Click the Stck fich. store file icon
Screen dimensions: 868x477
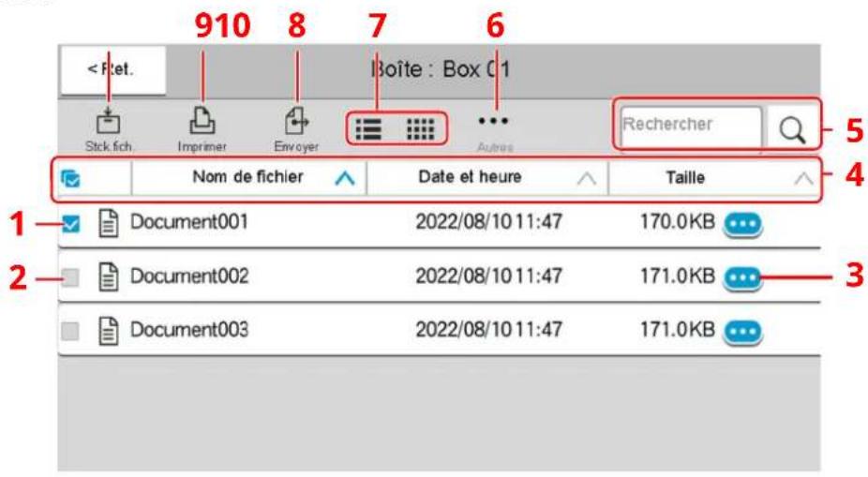[x=109, y=124]
